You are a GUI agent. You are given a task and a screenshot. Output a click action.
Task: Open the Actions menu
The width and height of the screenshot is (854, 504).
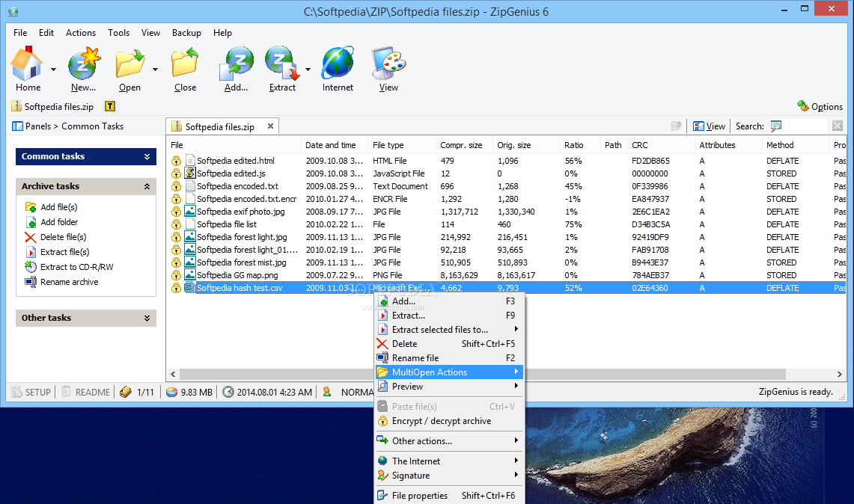[x=81, y=33]
